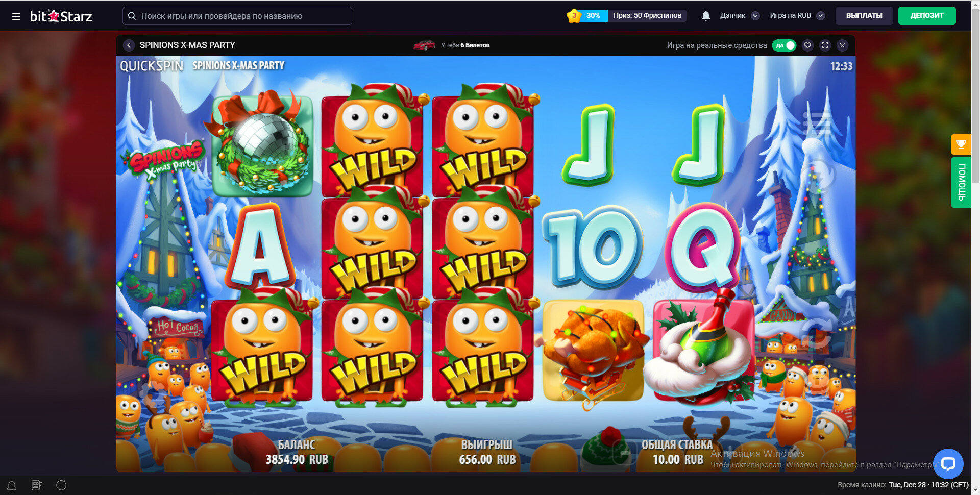The image size is (980, 495).
Task: Click the slot machine icon in bottom bar
Action: (x=37, y=485)
